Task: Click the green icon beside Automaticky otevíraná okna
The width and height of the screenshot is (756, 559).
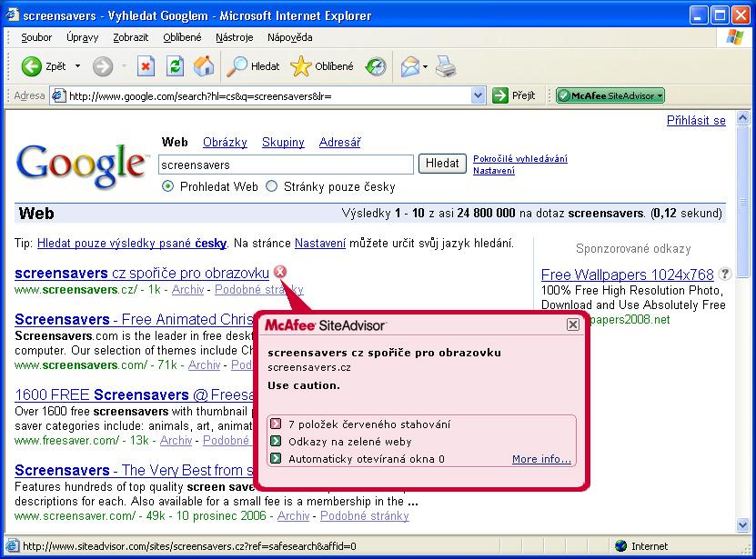Action: point(276,458)
